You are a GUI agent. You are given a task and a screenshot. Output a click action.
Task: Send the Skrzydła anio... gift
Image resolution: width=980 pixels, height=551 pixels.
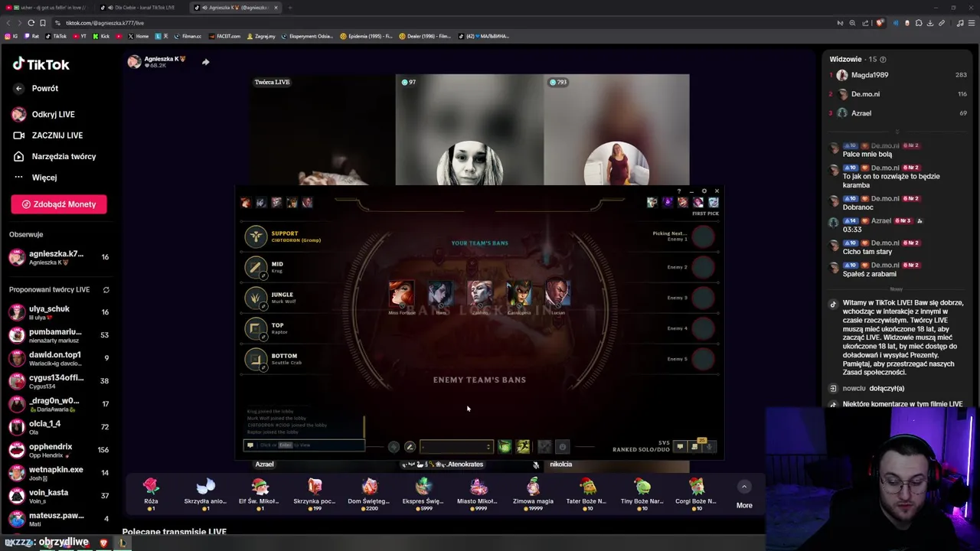coord(205,493)
